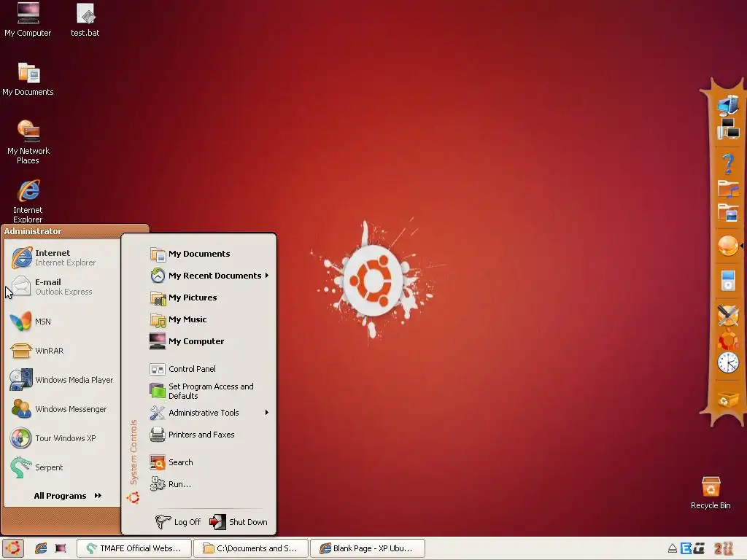Expand Administrative Tools submenu
747x560 pixels.
[x=209, y=413]
